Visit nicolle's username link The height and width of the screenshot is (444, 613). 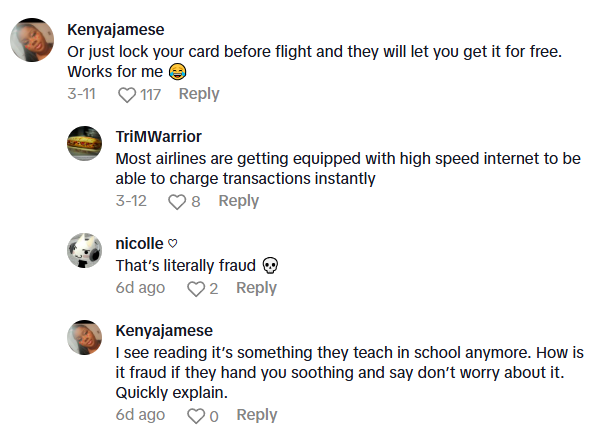(141, 244)
